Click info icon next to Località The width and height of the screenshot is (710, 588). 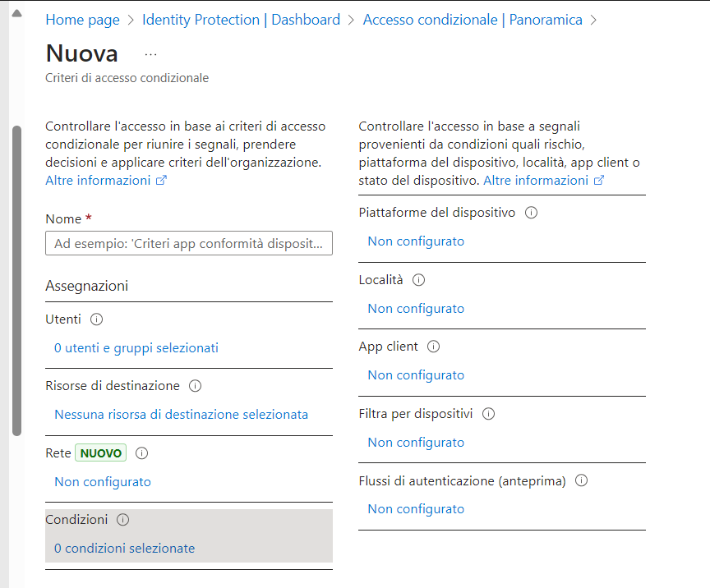tap(418, 280)
